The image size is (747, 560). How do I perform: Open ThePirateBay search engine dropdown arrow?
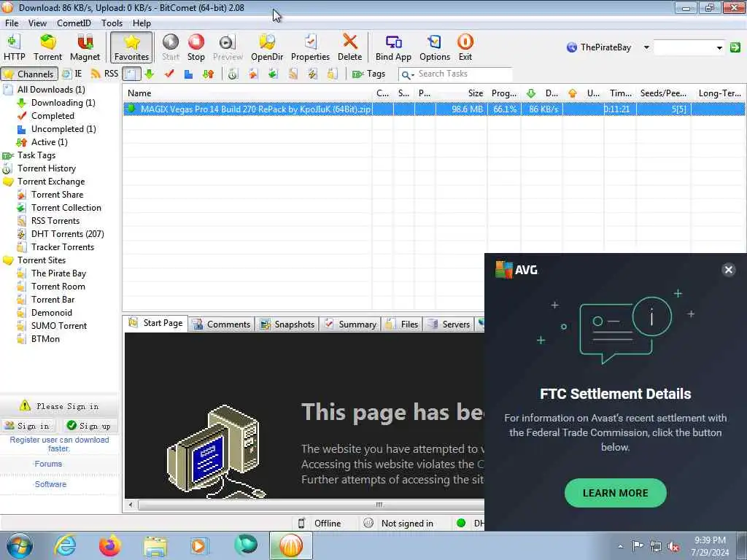pyautogui.click(x=646, y=47)
